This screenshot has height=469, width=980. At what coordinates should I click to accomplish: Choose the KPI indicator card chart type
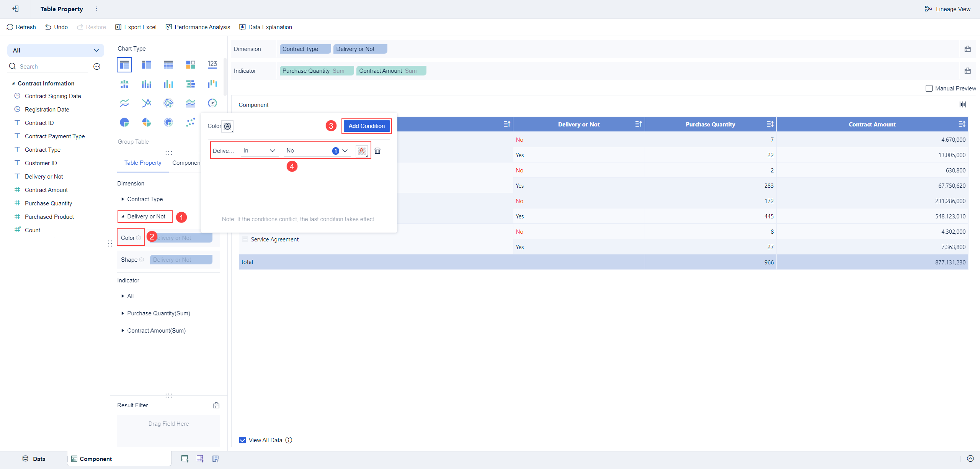(212, 65)
